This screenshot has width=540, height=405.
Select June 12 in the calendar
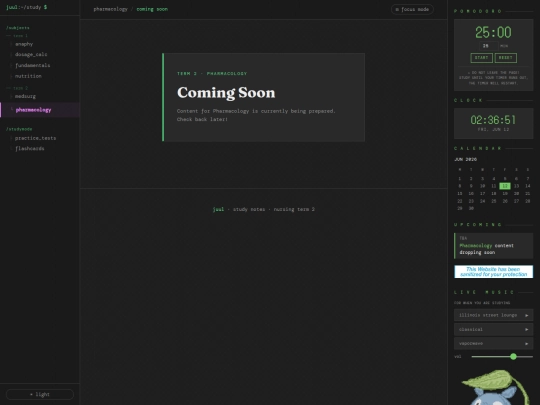[505, 186]
